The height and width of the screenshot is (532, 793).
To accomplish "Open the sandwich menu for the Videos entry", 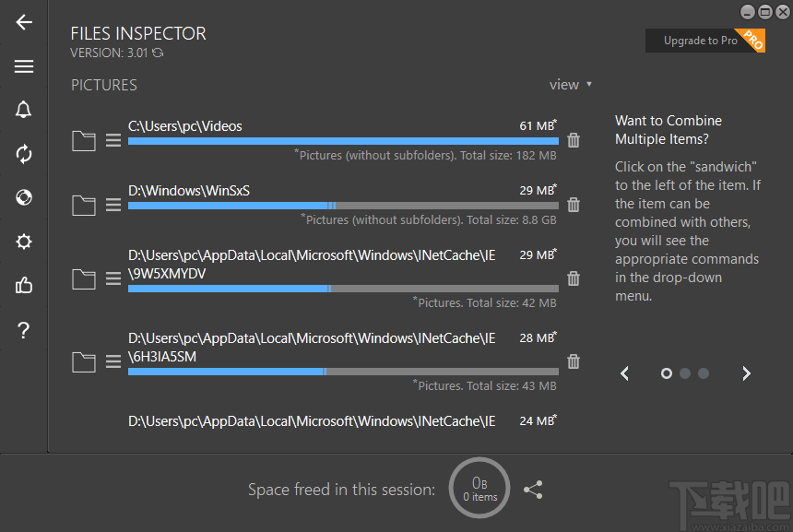I will [112, 140].
